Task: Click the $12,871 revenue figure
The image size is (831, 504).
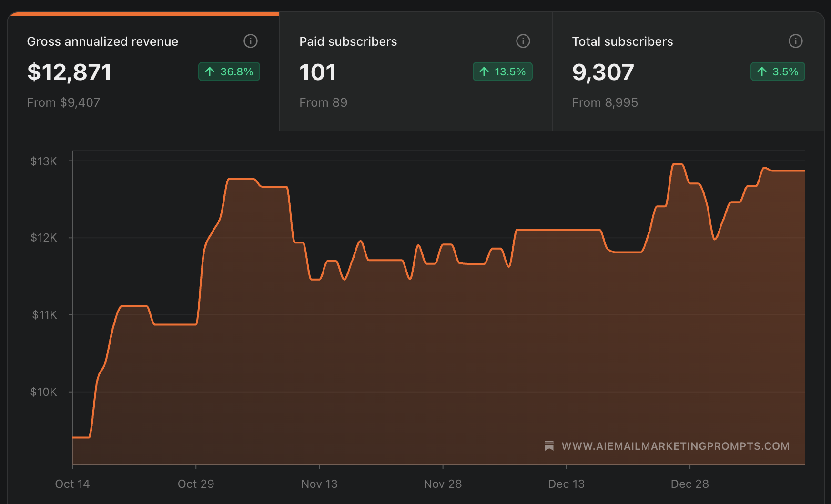Action: (69, 72)
